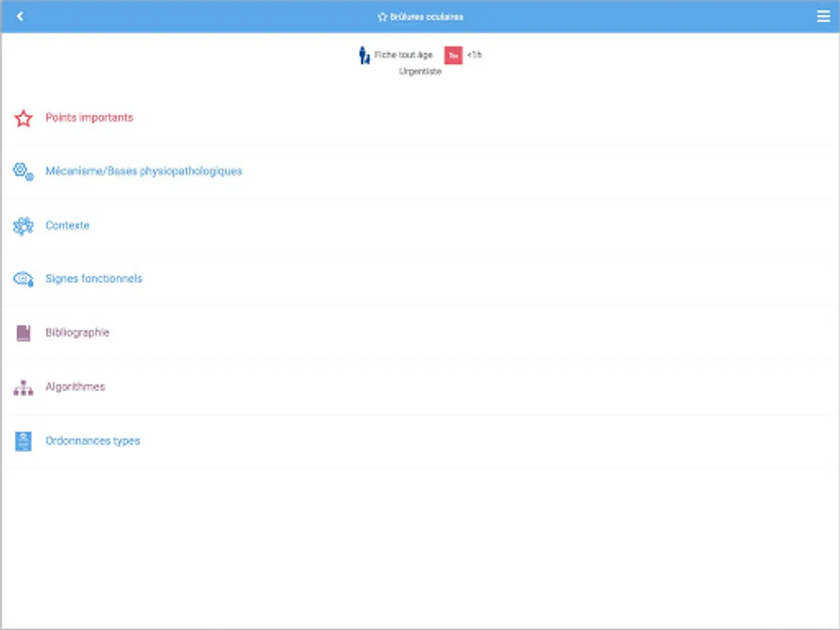Screen dimensions: 840x630
Task: Open Mécanisme/Bases physiopathologiques section
Action: 420,171
